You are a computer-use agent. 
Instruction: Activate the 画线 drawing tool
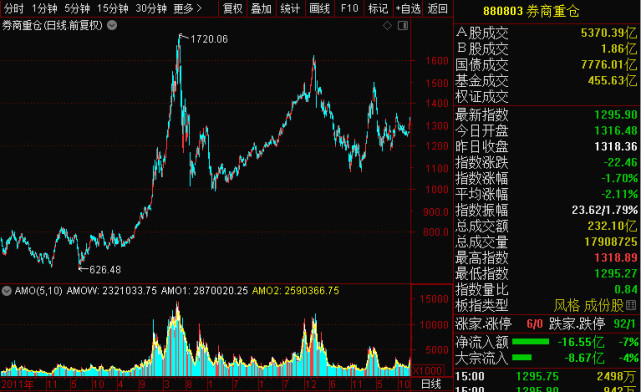(320, 8)
